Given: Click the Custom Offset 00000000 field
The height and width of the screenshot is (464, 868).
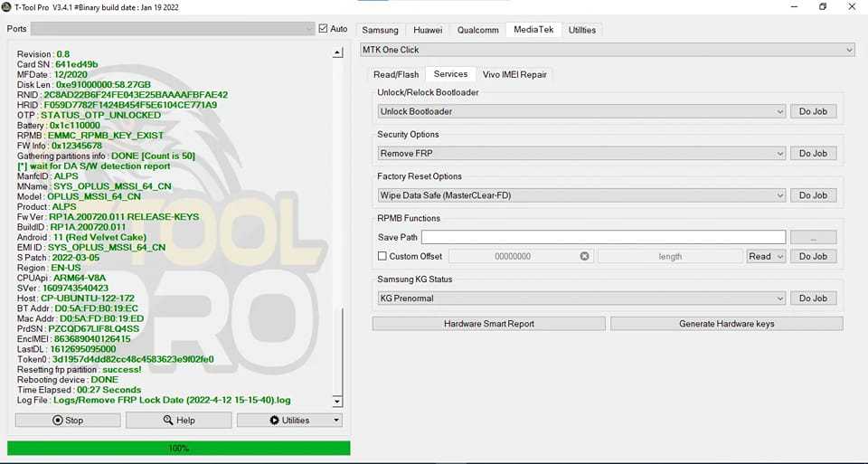Looking at the screenshot, I should (x=521, y=256).
